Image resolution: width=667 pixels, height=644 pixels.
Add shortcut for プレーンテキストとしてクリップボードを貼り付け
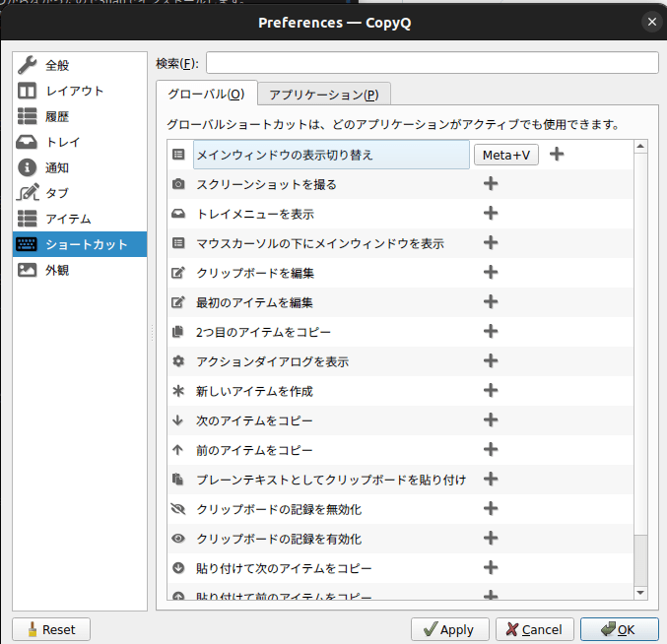click(491, 480)
